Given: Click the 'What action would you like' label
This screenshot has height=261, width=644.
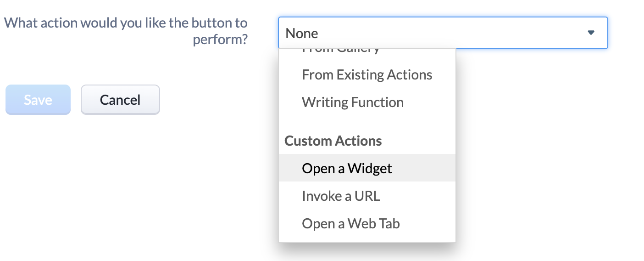Looking at the screenshot, I should [126, 31].
